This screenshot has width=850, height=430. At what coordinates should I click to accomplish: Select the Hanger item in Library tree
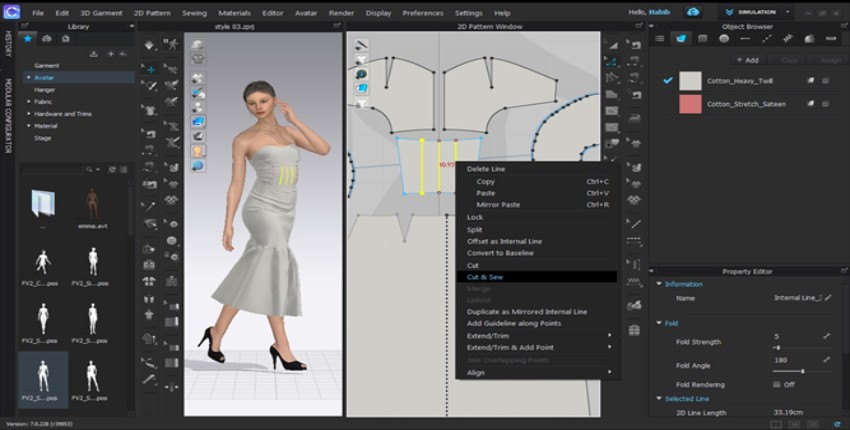coord(44,90)
